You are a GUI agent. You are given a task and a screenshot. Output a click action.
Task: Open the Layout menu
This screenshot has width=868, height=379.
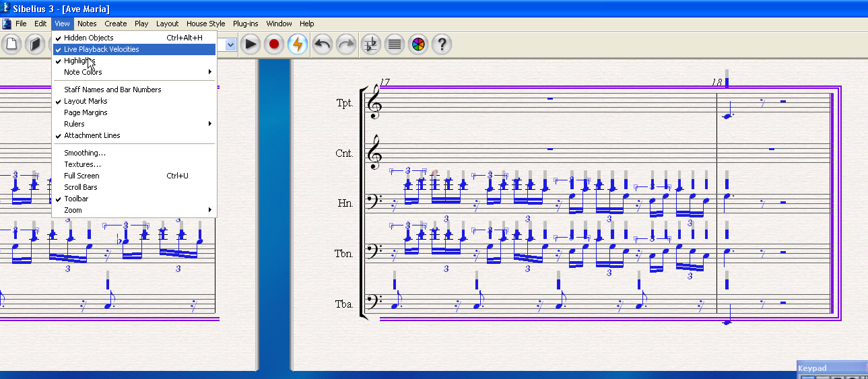tap(168, 24)
